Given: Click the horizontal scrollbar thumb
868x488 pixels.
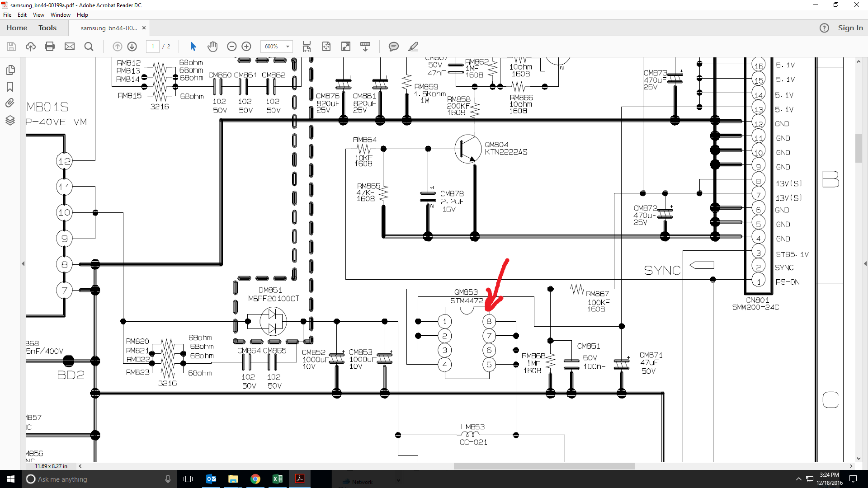Looking at the screenshot, I should 544,466.
